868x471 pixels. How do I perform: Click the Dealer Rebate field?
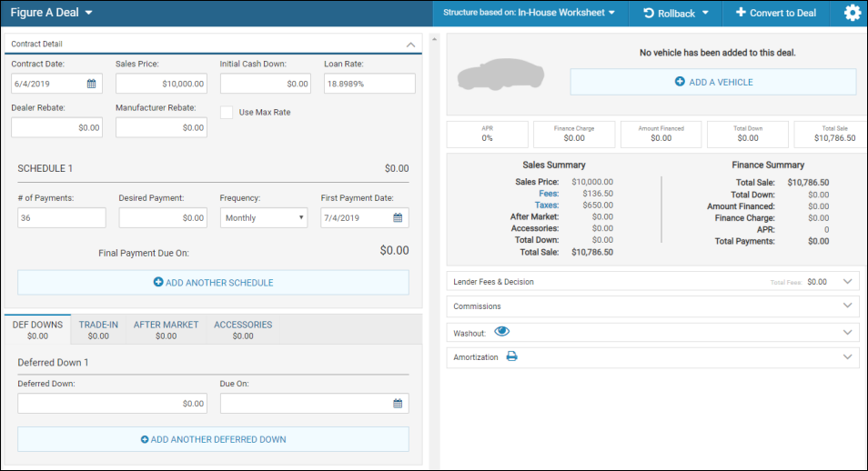(56, 127)
